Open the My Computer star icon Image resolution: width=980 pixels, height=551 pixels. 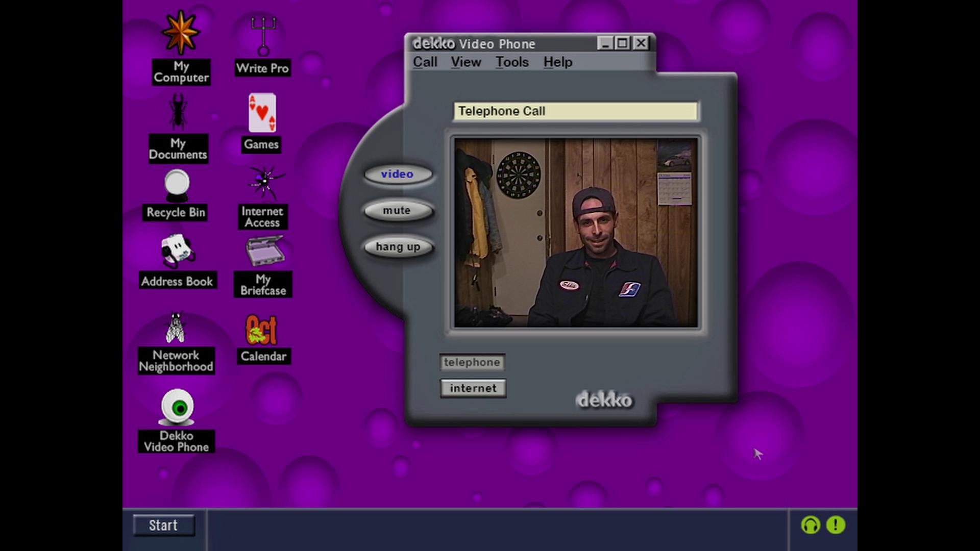[x=181, y=33]
